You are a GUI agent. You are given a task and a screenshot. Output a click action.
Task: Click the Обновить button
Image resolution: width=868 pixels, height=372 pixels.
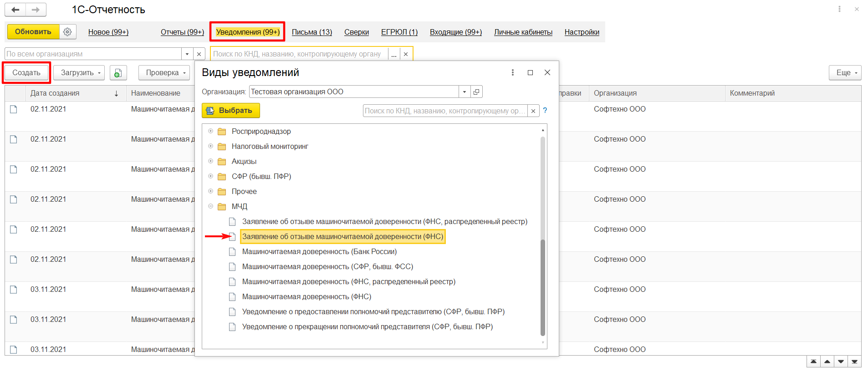coord(33,32)
